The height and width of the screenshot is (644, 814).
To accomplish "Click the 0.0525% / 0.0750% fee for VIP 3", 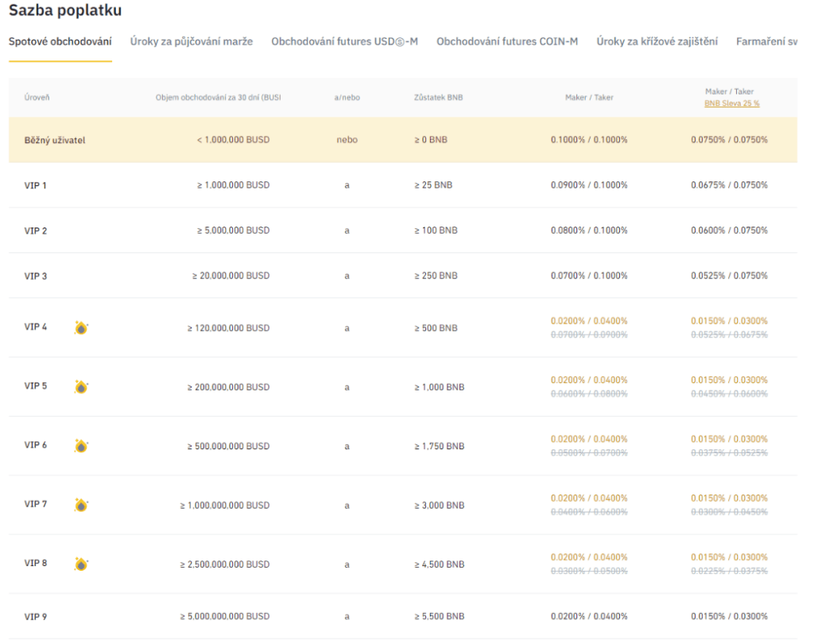I will click(x=730, y=275).
